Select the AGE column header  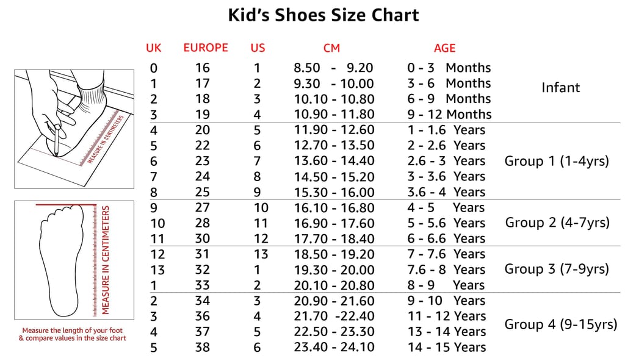click(x=444, y=48)
